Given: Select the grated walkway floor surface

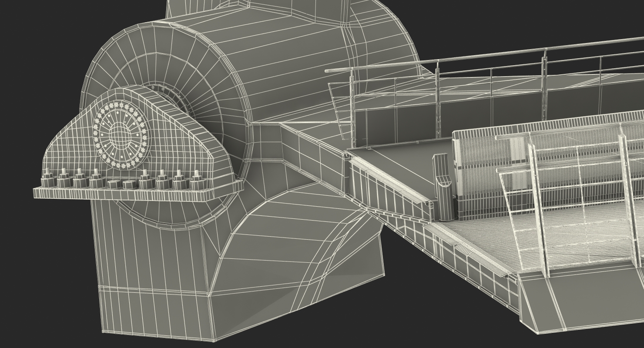Looking at the screenshot, I should tap(544, 239).
